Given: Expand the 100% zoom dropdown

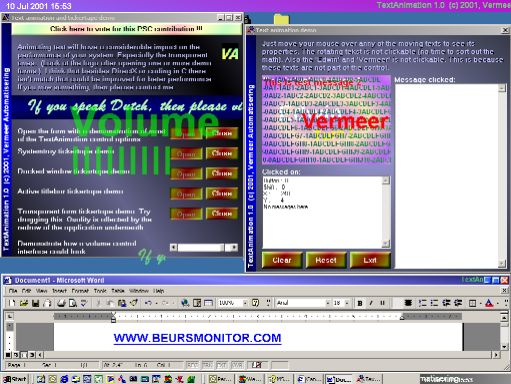Looking at the screenshot, I should (245, 303).
